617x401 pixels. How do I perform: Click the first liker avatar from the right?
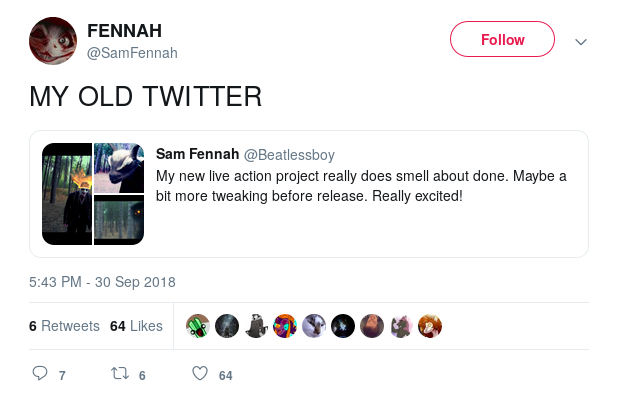430,326
